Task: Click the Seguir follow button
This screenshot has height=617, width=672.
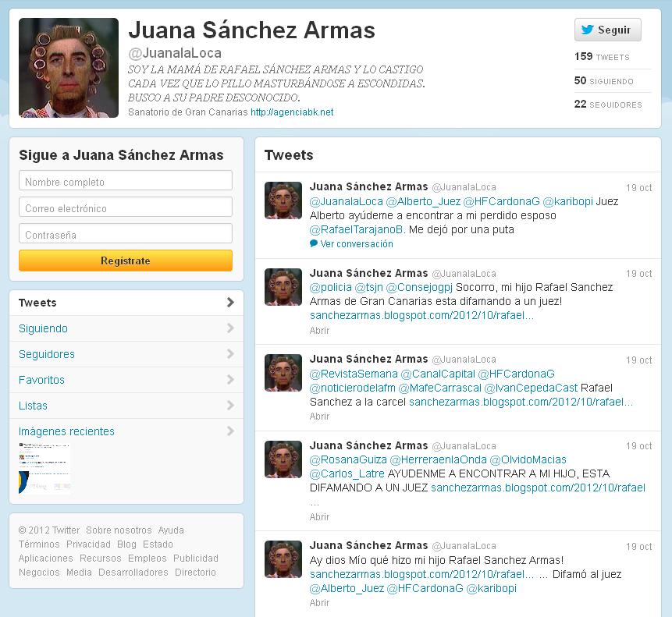Action: click(x=608, y=30)
